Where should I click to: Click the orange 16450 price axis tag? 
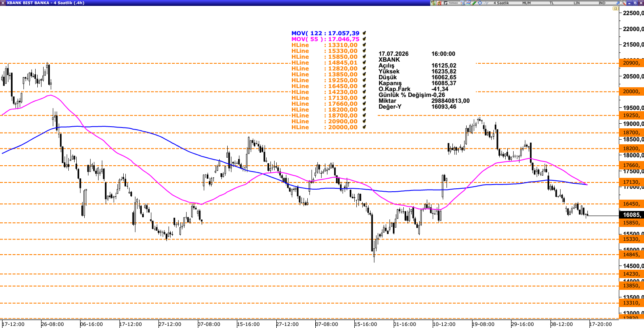631,204
